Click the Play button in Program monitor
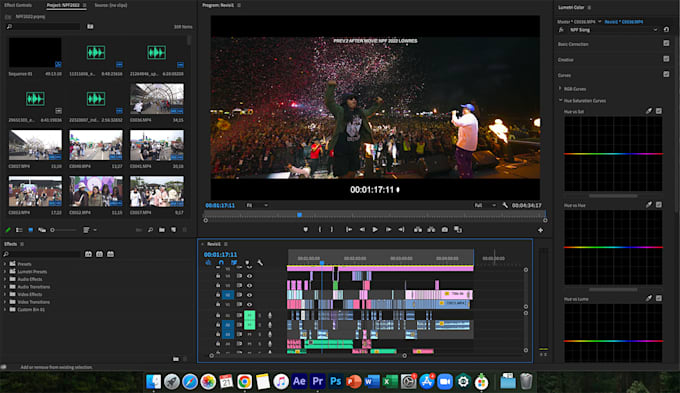The height and width of the screenshot is (393, 680). click(x=375, y=229)
